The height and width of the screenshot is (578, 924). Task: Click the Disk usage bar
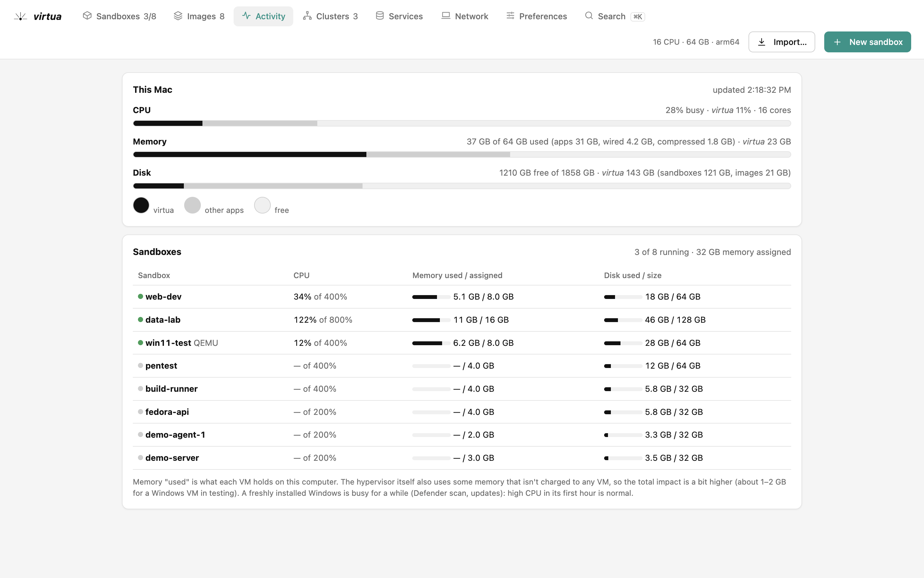[462, 186]
